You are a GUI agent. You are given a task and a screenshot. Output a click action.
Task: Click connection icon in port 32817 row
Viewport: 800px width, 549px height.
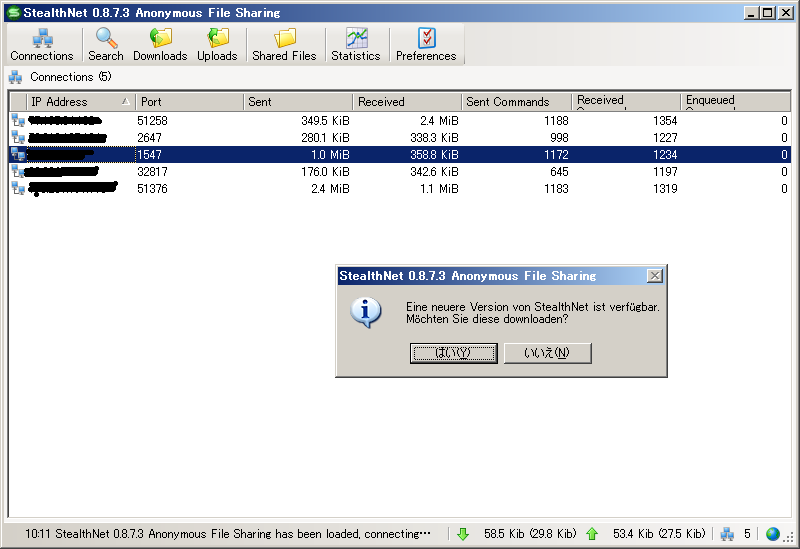pos(18,171)
